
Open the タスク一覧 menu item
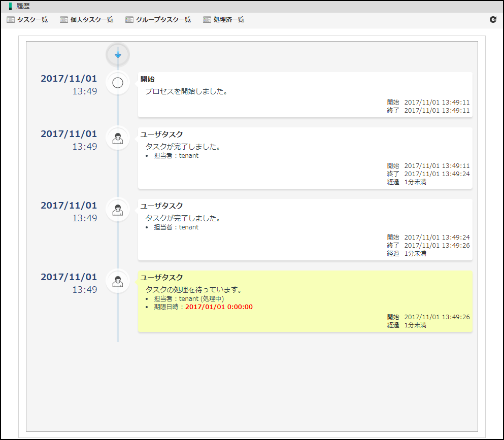tap(32, 20)
